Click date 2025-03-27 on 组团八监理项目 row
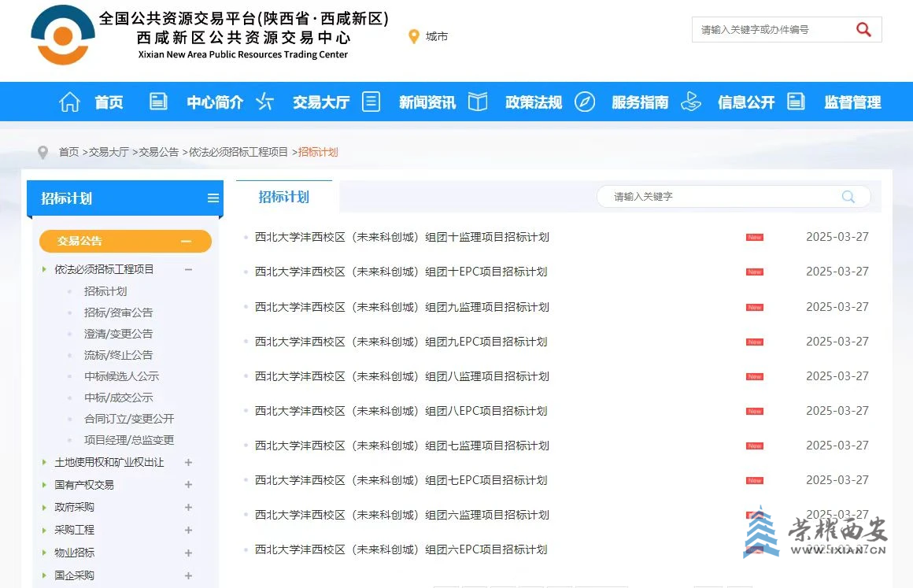Viewport: 913px width, 588px height. [837, 376]
